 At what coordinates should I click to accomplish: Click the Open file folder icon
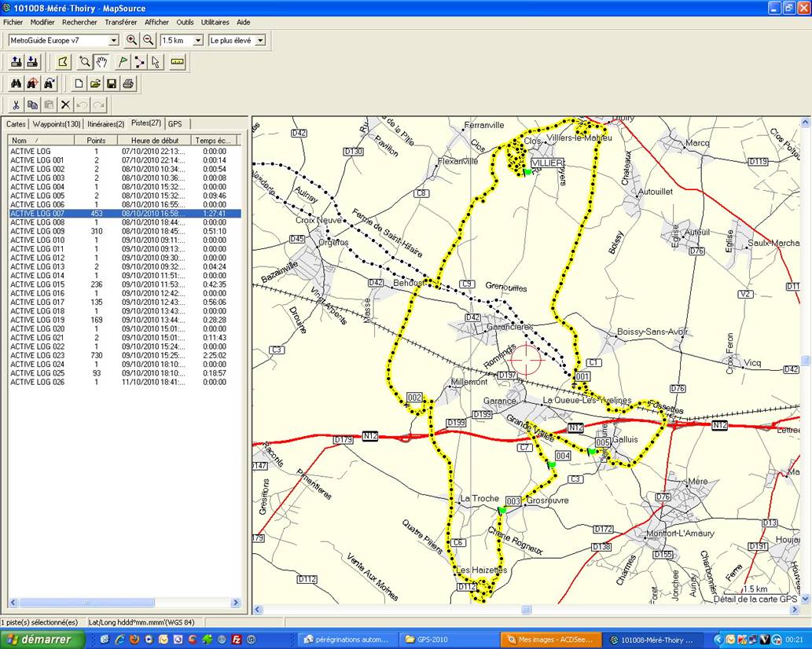tap(95, 83)
